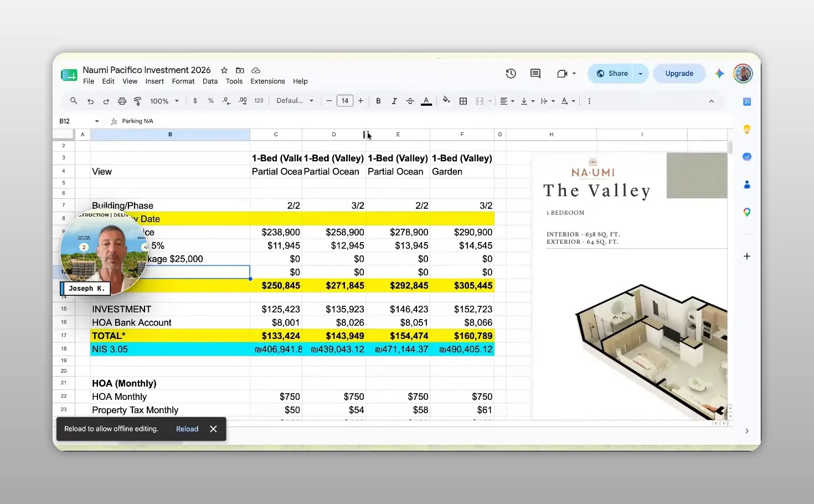Open the Data menu

[210, 81]
